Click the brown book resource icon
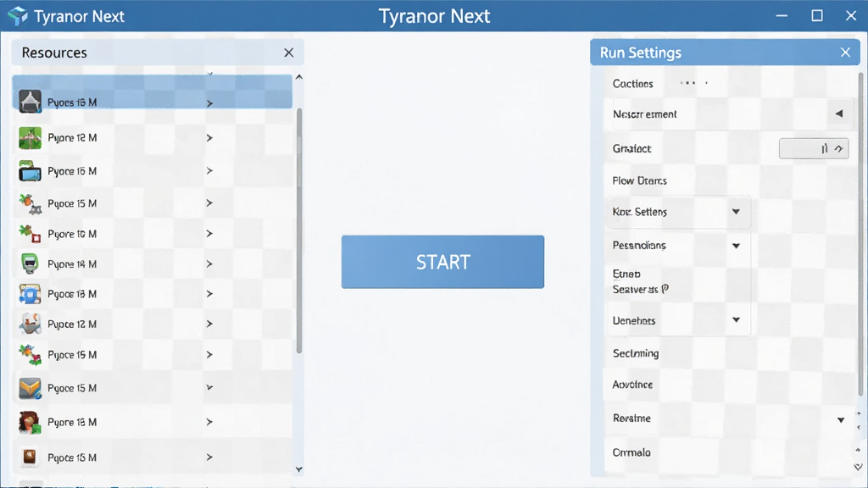 (30, 457)
